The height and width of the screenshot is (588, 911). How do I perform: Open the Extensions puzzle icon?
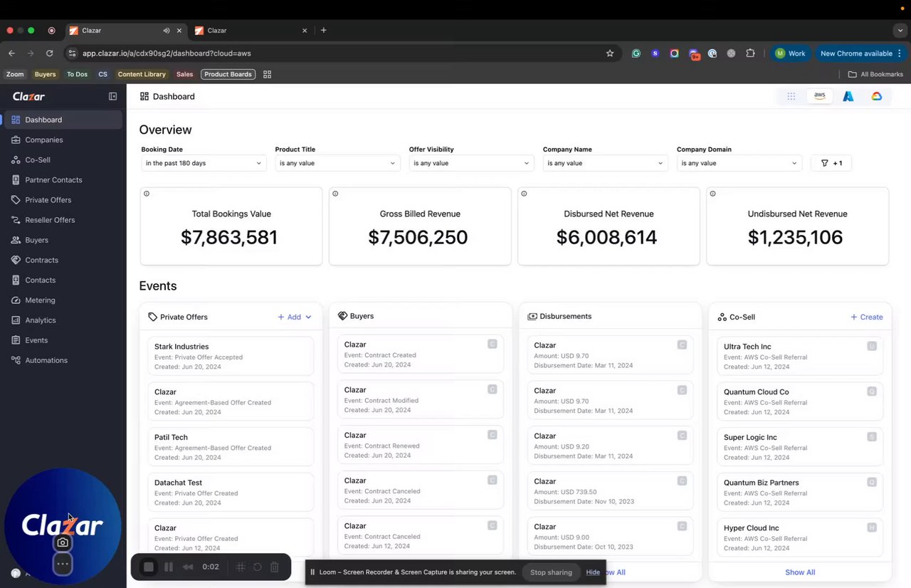click(750, 53)
